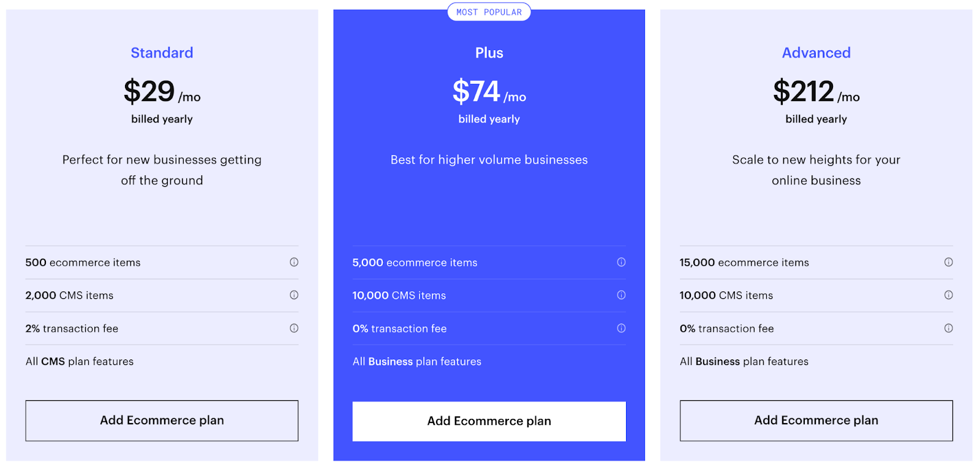Click the $212 price on Advanced plan
This screenshot has height=469, width=980.
(804, 91)
